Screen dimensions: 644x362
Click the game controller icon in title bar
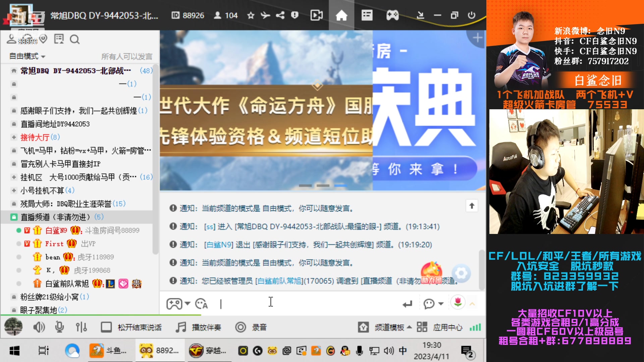pos(392,15)
